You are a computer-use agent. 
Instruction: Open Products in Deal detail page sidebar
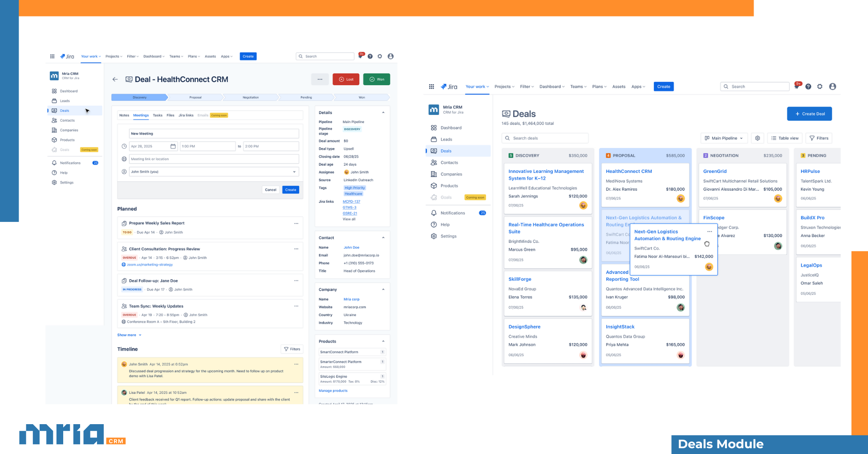[67, 140]
